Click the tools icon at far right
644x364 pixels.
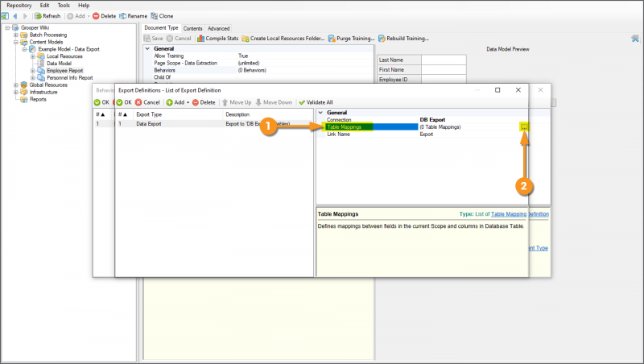point(635,39)
